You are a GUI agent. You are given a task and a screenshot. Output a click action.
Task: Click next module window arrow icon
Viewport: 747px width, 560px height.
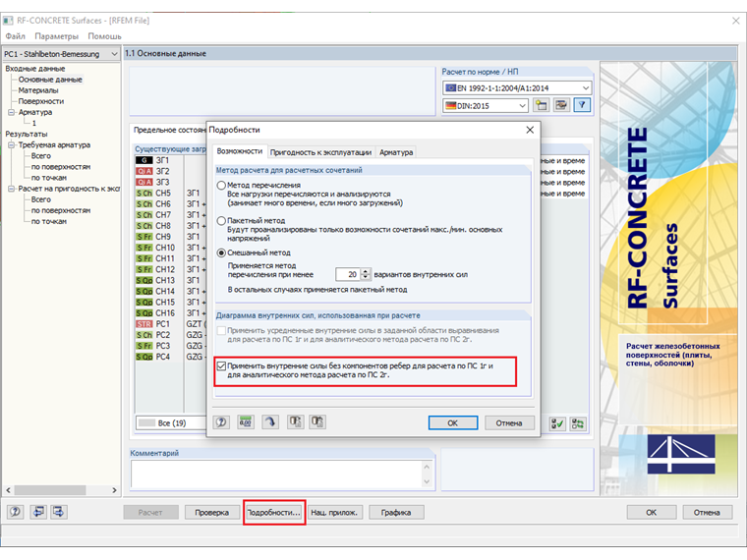click(x=59, y=512)
